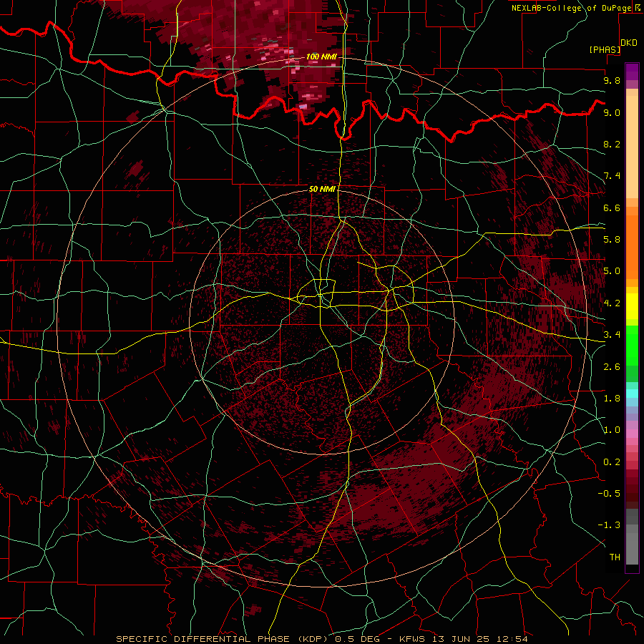Click the 1.8 value on the color scale
Image resolution: width=644 pixels, height=644 pixels.
(612, 399)
